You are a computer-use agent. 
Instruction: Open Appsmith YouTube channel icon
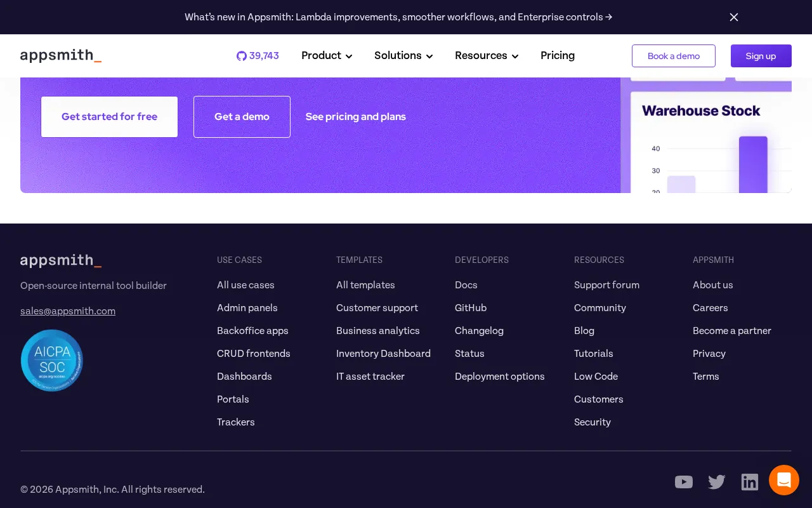(x=684, y=482)
